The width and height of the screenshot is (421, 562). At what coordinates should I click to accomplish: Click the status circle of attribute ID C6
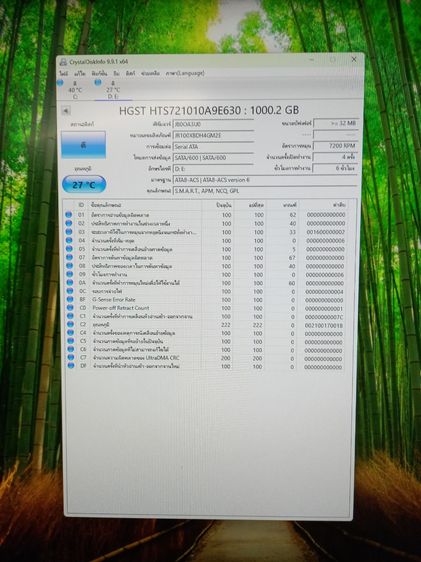tap(71, 349)
